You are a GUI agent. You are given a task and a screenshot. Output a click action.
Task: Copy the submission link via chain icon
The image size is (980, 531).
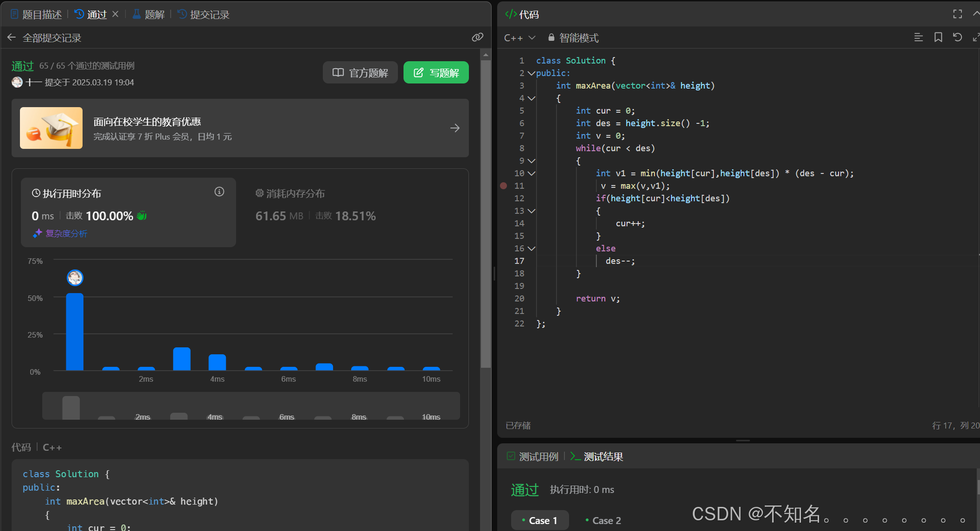click(x=477, y=38)
